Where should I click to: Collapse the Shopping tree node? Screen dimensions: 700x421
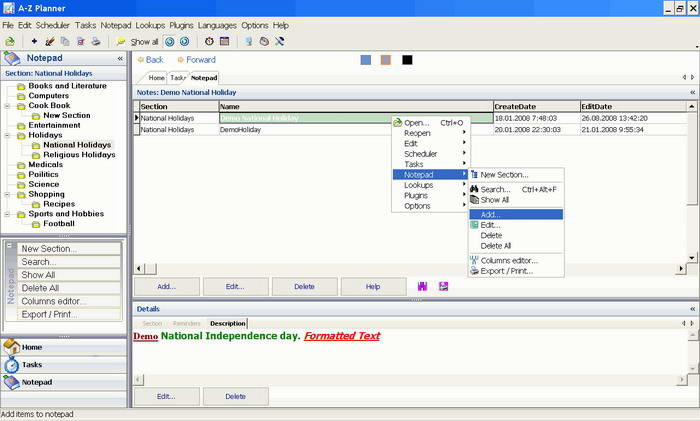[x=7, y=194]
